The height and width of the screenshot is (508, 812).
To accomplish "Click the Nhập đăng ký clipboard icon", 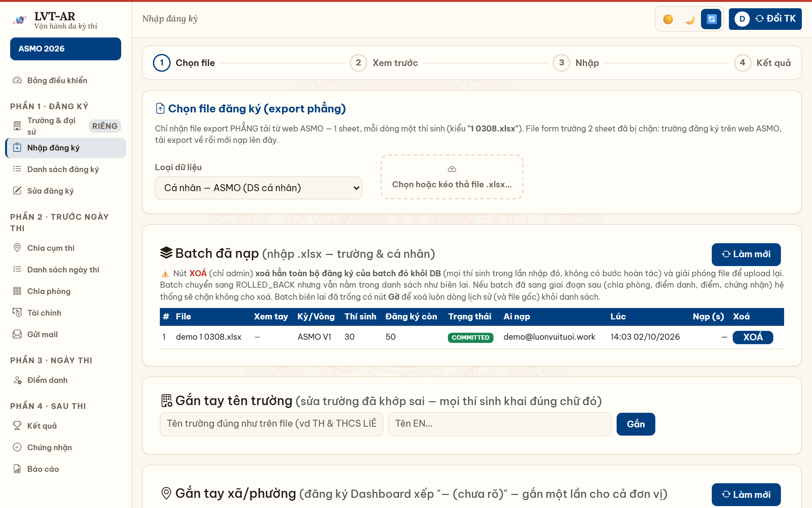I will pyautogui.click(x=17, y=148).
